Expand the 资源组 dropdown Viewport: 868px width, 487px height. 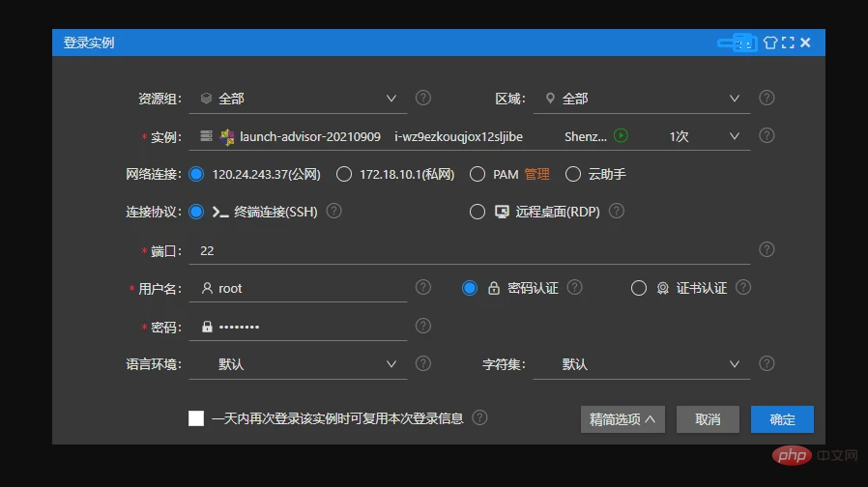pos(298,99)
